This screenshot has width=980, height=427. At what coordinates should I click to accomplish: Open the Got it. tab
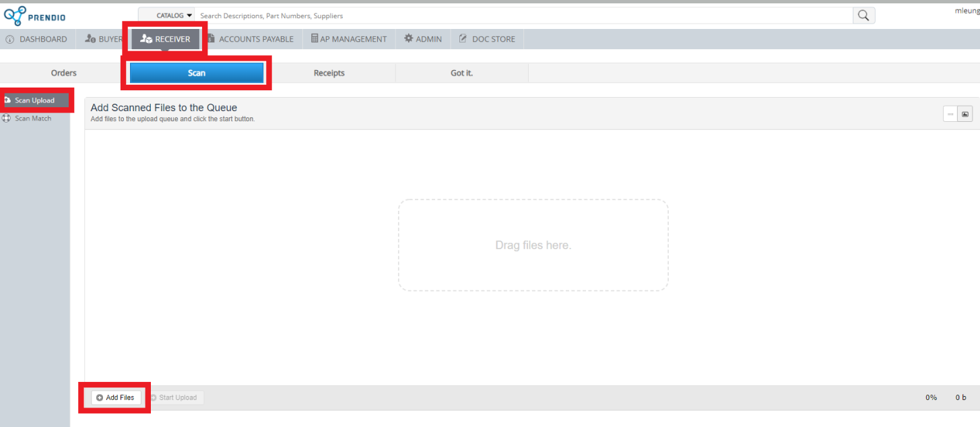(461, 73)
